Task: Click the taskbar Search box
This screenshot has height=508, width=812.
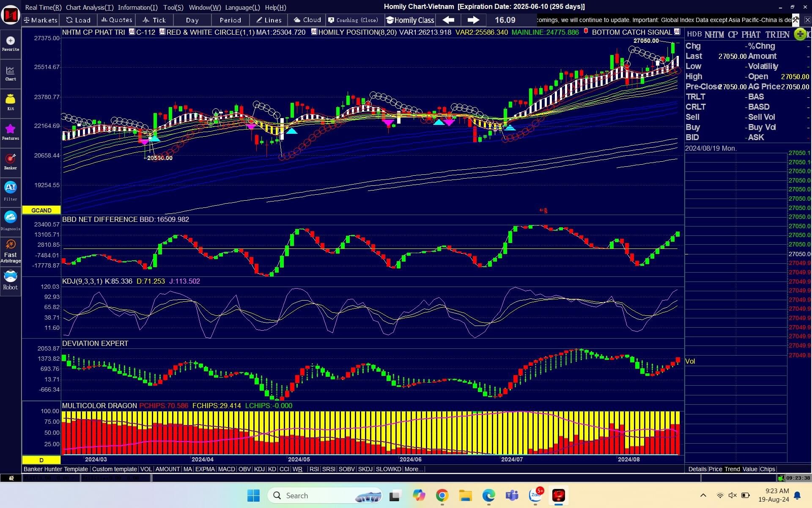Action: [324, 495]
